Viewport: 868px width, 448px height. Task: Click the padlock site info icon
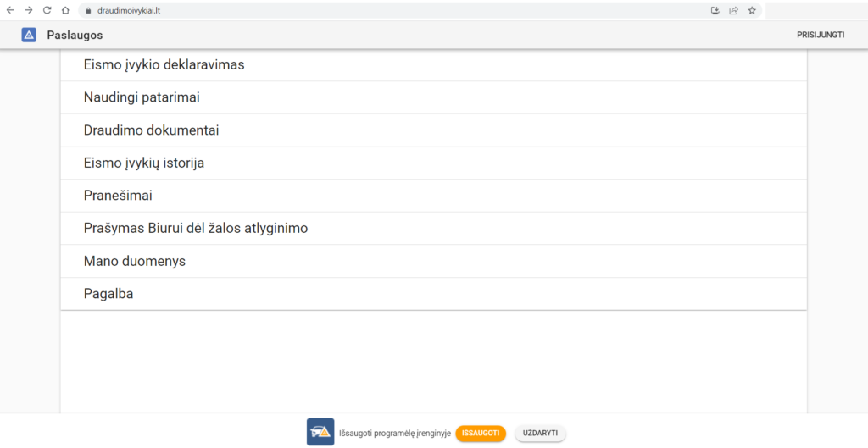pyautogui.click(x=86, y=10)
